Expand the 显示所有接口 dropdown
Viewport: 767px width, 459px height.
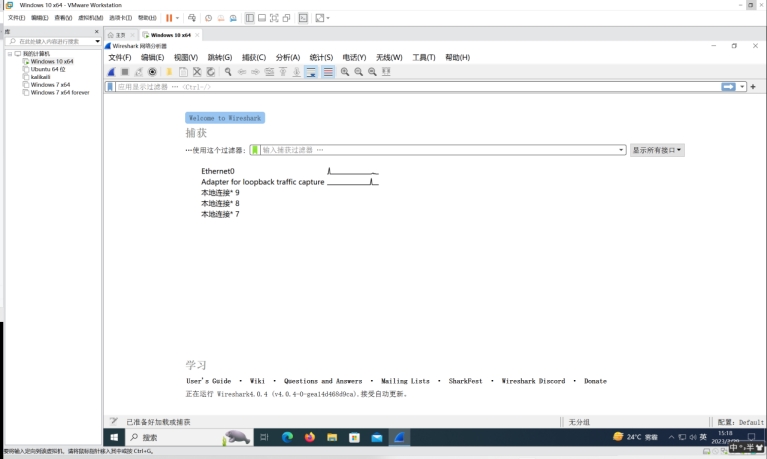[657, 150]
